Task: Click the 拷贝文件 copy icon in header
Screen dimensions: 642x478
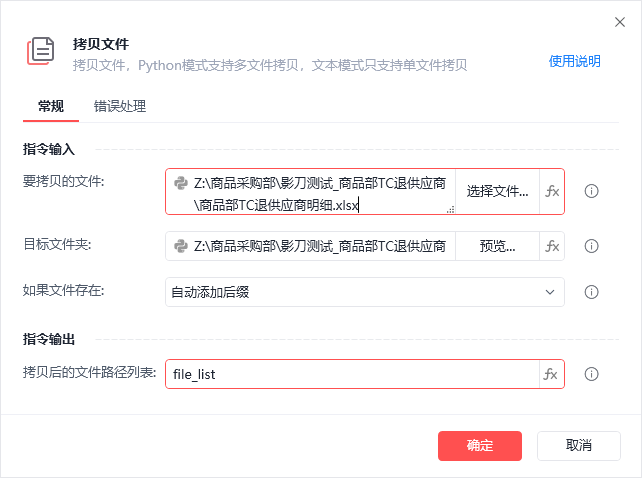Action: (x=41, y=52)
